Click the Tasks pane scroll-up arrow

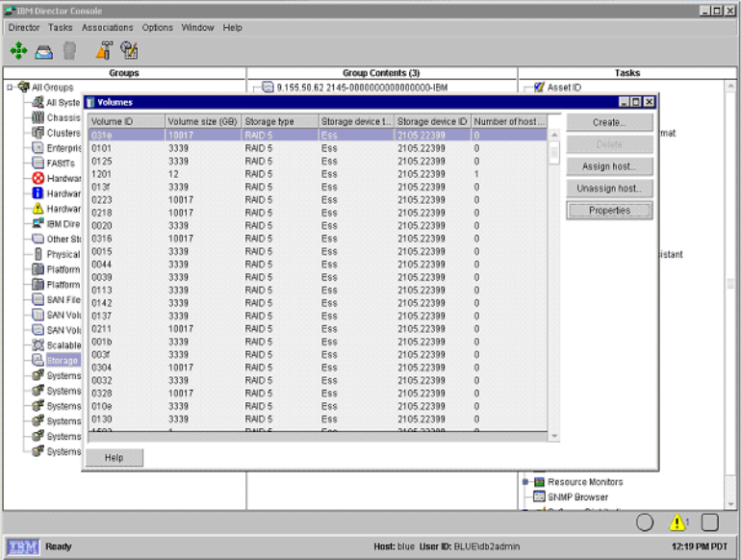coord(730,86)
